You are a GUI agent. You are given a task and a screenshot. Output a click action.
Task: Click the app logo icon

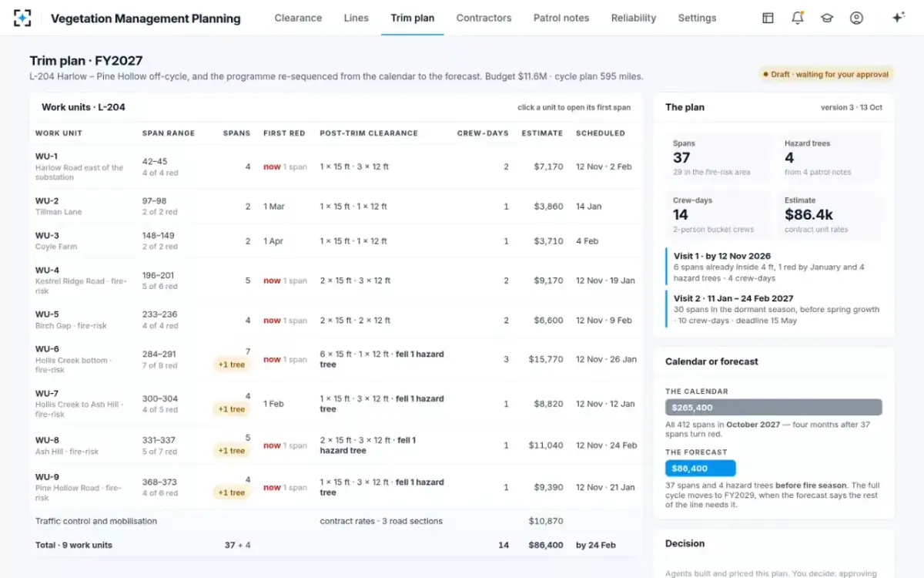tap(23, 18)
